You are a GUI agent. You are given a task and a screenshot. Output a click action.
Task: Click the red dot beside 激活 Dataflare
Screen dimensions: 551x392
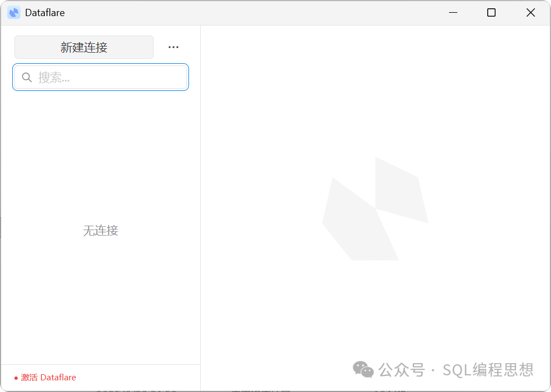16,378
